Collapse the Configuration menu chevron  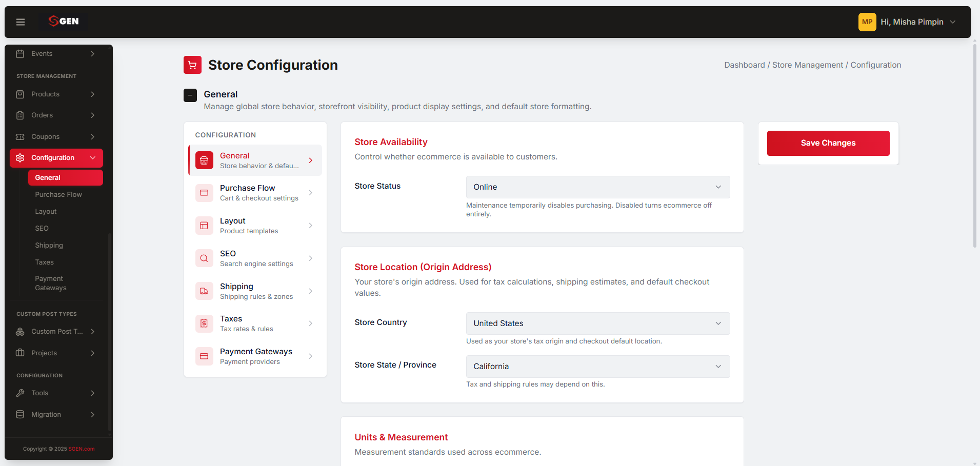[93, 158]
